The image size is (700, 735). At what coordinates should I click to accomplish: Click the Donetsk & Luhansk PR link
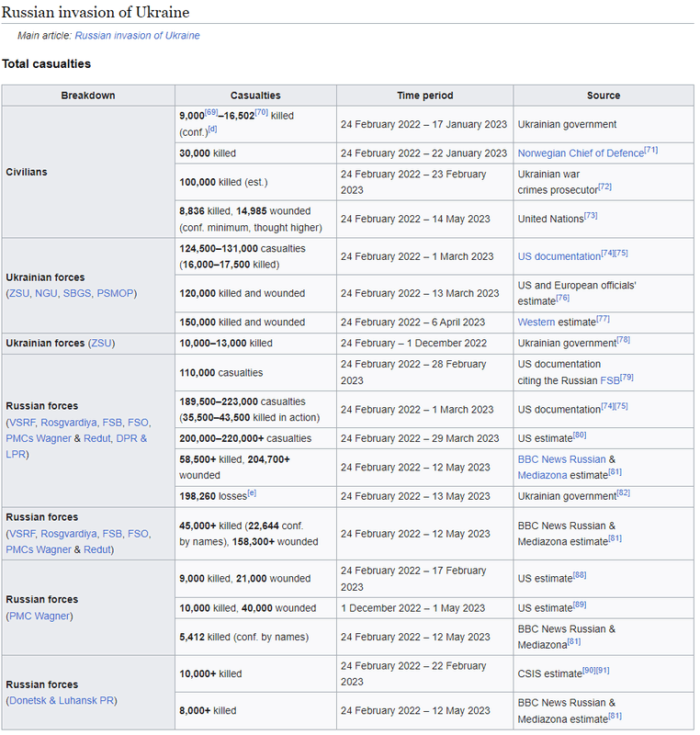tap(62, 700)
